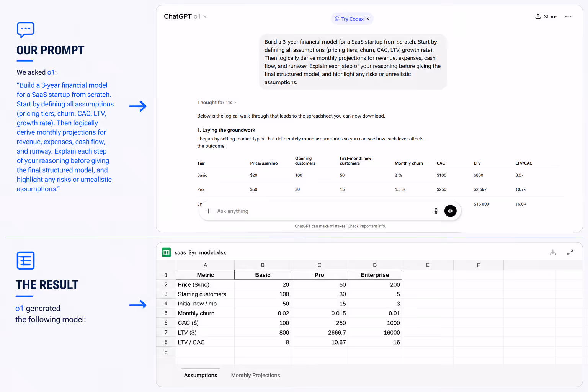Click the saas_3yr_model.xlsx file name
The height and width of the screenshot is (392, 588).
(200, 252)
